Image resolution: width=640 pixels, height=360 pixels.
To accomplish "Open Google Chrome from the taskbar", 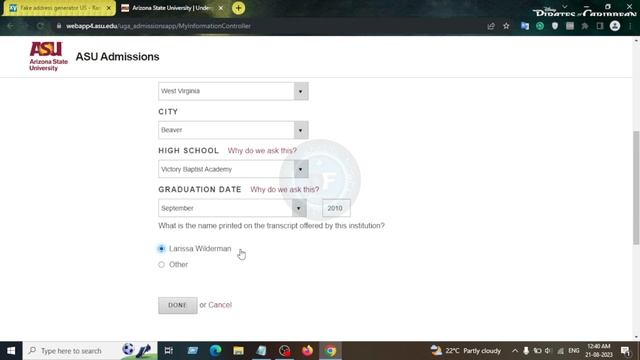I will (x=331, y=351).
